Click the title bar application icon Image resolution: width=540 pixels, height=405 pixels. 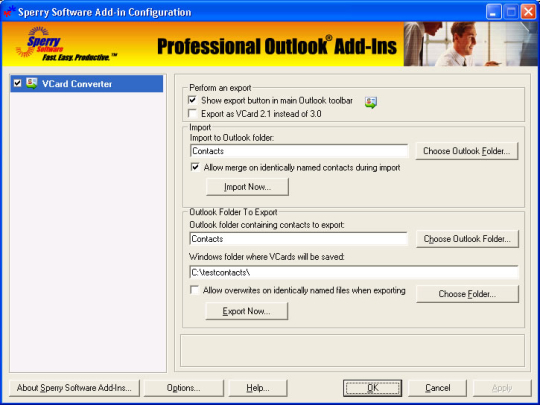[9, 12]
